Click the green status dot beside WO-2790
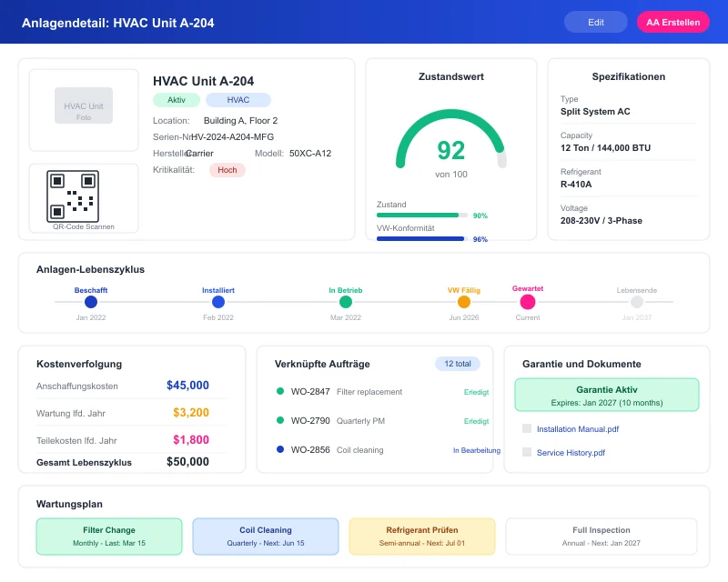The height and width of the screenshot is (582, 728). pyautogui.click(x=279, y=422)
